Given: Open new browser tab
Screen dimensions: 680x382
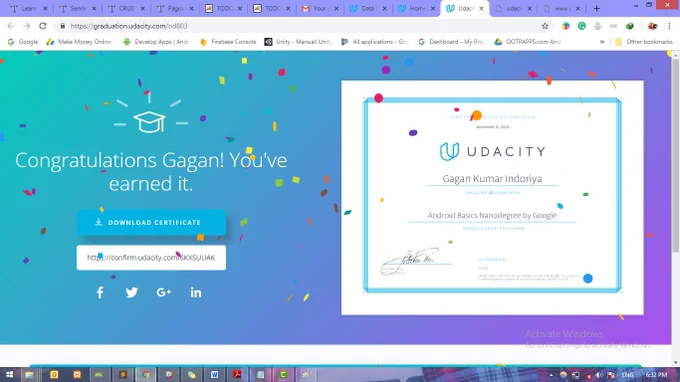Looking at the screenshot, I should (597, 8).
